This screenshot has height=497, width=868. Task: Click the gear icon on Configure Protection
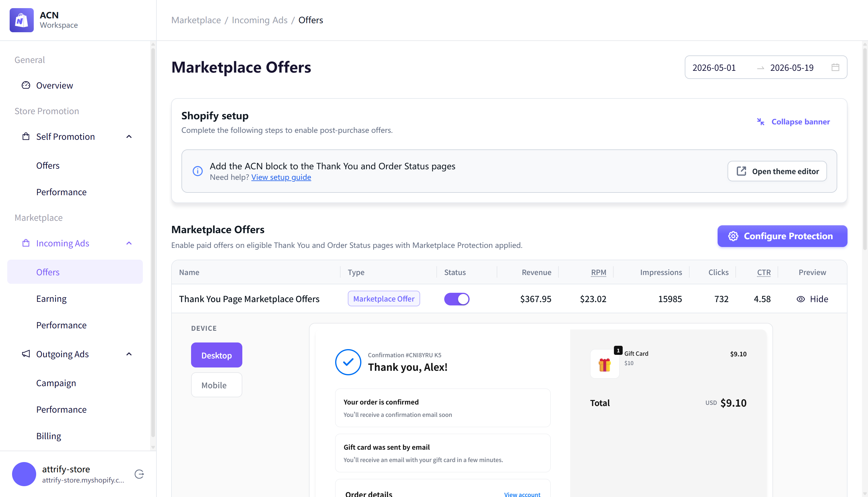733,236
